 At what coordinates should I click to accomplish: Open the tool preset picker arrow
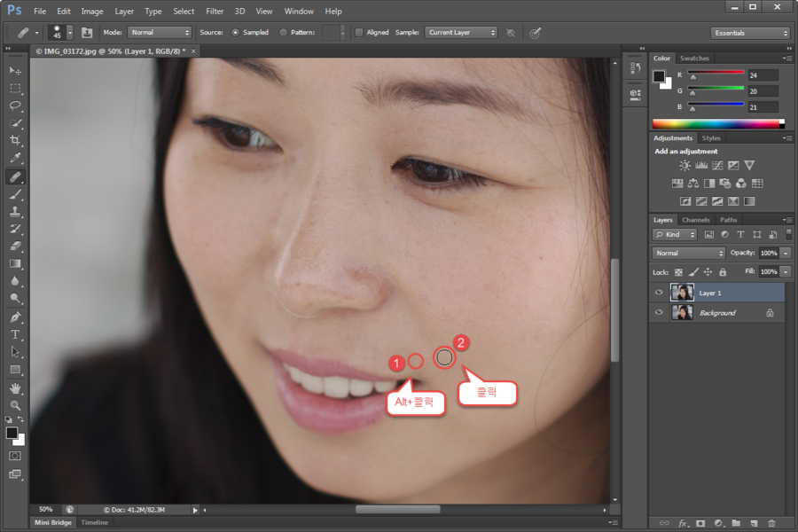click(36, 33)
